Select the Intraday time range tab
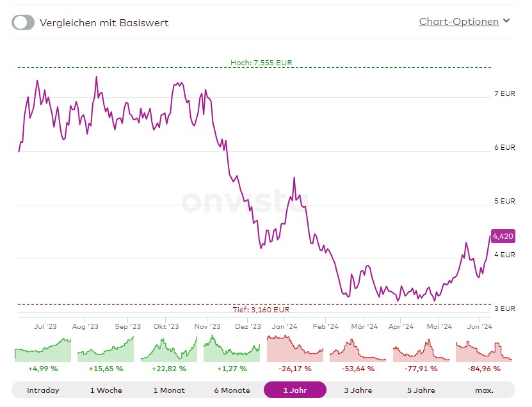Image resolution: width=532 pixels, height=407 pixels. 44,390
